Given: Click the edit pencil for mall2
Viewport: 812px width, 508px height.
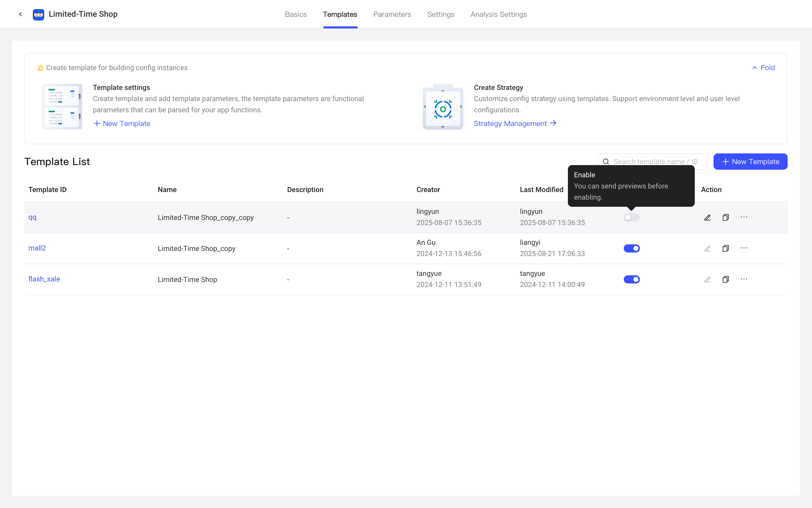Looking at the screenshot, I should pyautogui.click(x=707, y=248).
